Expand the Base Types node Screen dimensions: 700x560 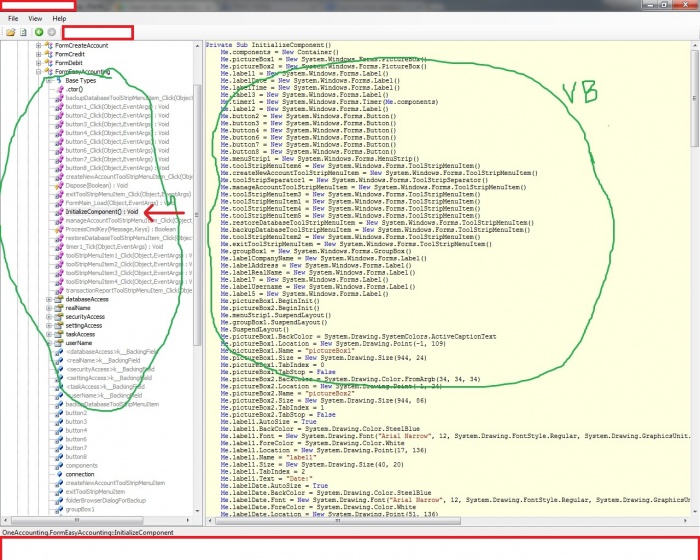(47, 80)
